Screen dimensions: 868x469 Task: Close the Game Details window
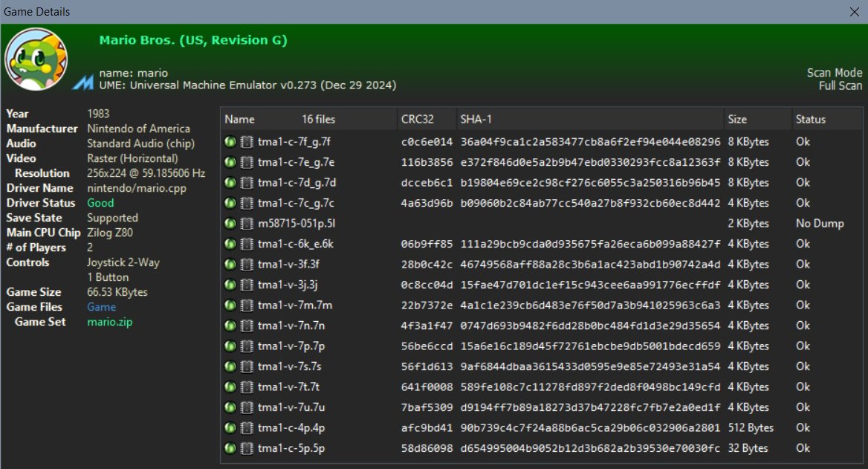(x=854, y=12)
